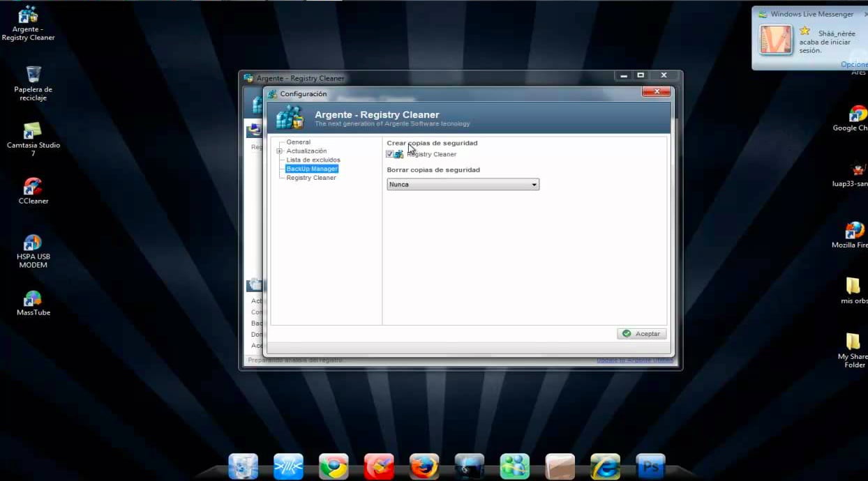The image size is (868, 481).
Task: Open Registry Cleaner settings tree item
Action: click(311, 178)
